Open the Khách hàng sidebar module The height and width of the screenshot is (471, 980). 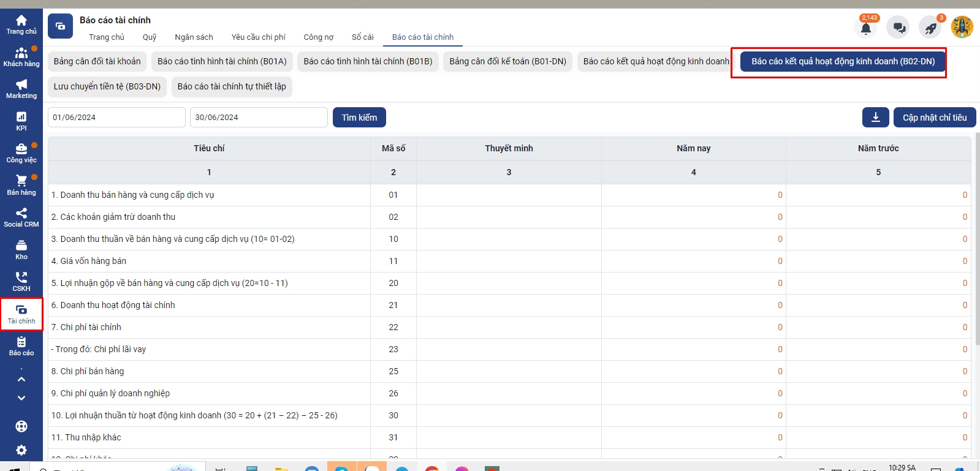(x=21, y=57)
